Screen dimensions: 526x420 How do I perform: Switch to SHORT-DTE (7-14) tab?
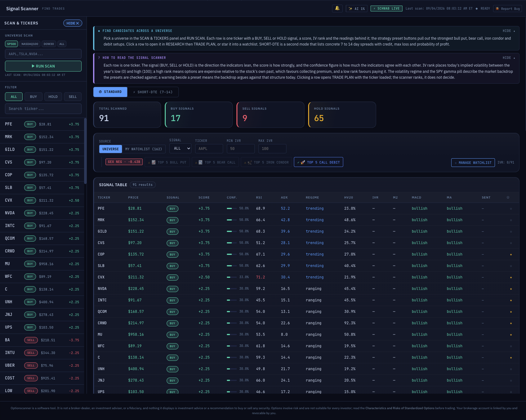coord(153,92)
